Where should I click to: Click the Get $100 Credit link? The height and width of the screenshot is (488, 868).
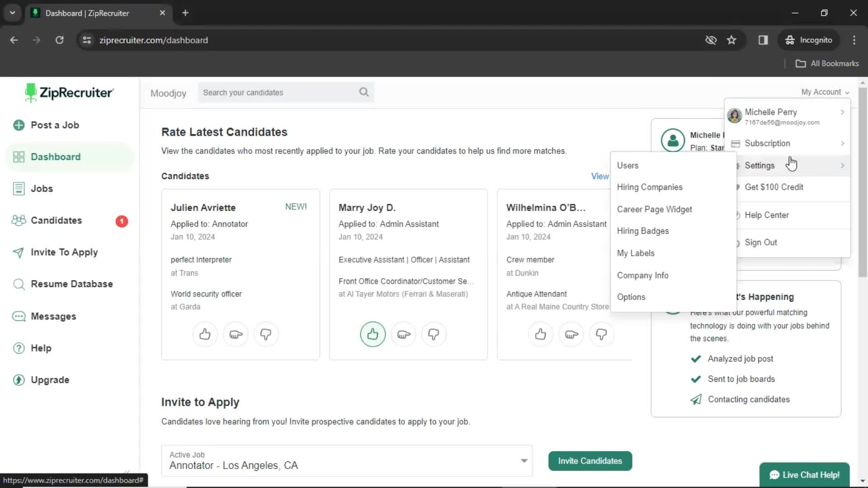[x=774, y=187]
